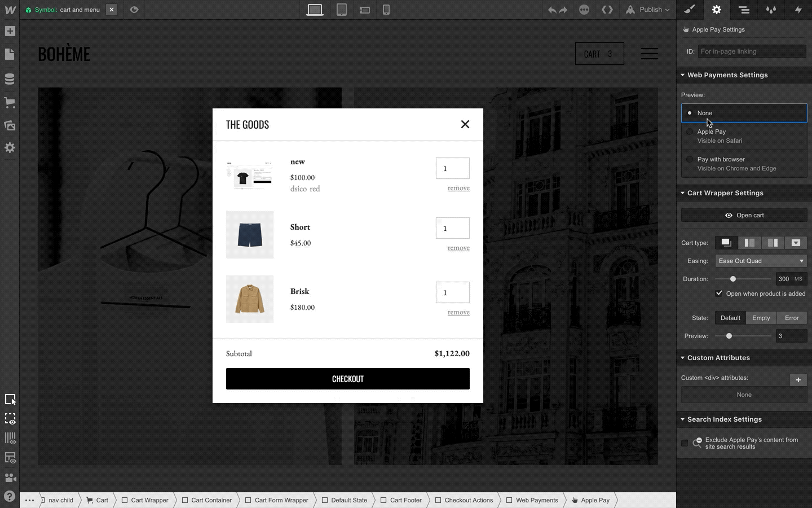Open the Publish dropdown
This screenshot has height=508, width=812.
coord(648,10)
